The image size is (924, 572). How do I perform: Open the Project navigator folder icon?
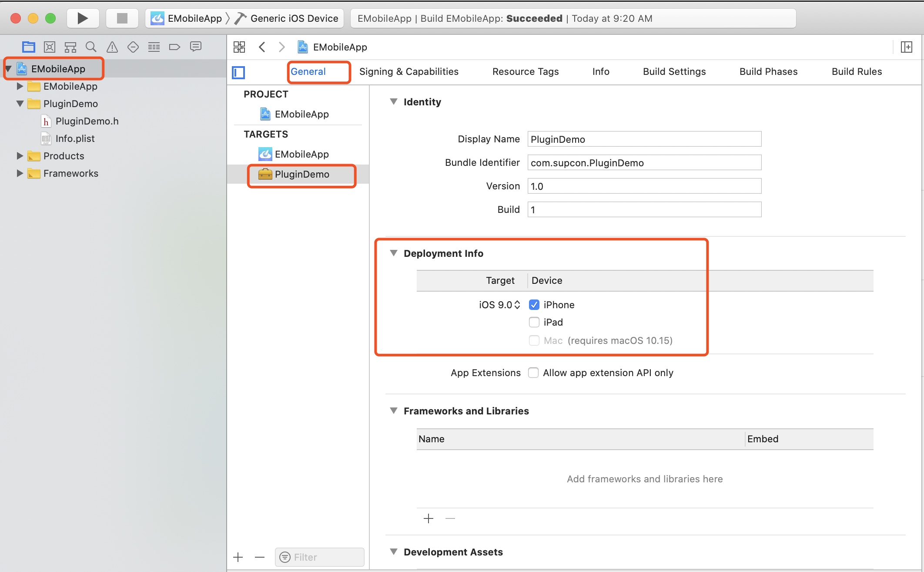point(29,47)
